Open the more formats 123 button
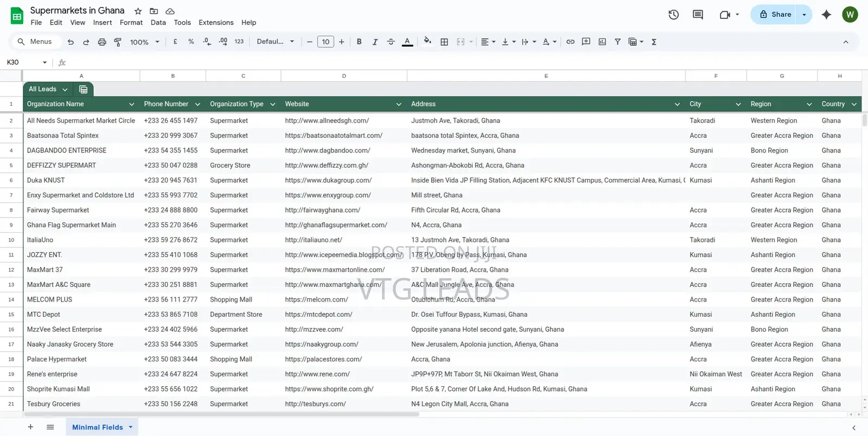Image resolution: width=868 pixels, height=436 pixels. 239,42
